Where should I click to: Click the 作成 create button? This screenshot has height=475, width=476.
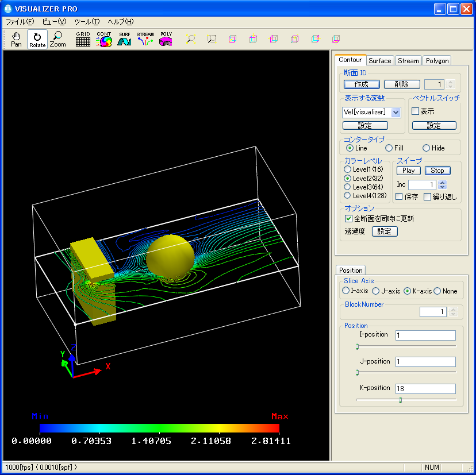coord(362,84)
